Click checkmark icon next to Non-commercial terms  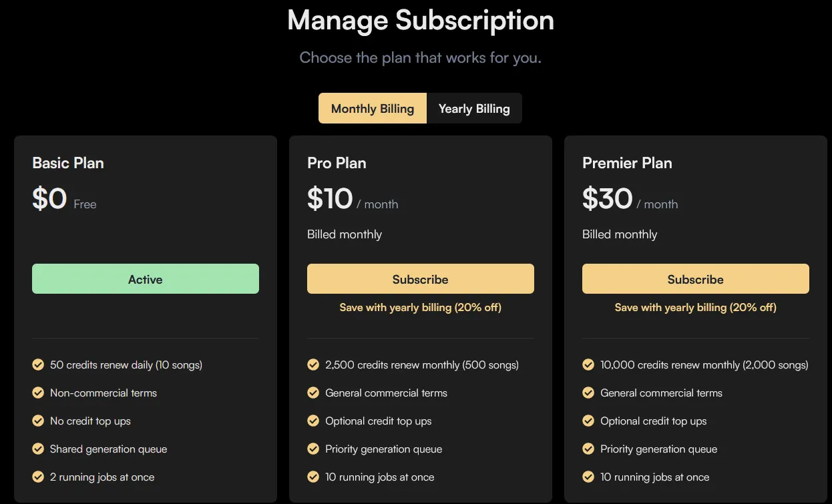tap(38, 393)
